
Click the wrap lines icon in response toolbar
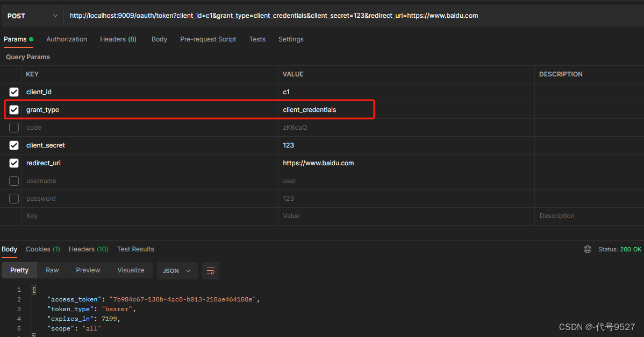pyautogui.click(x=211, y=271)
